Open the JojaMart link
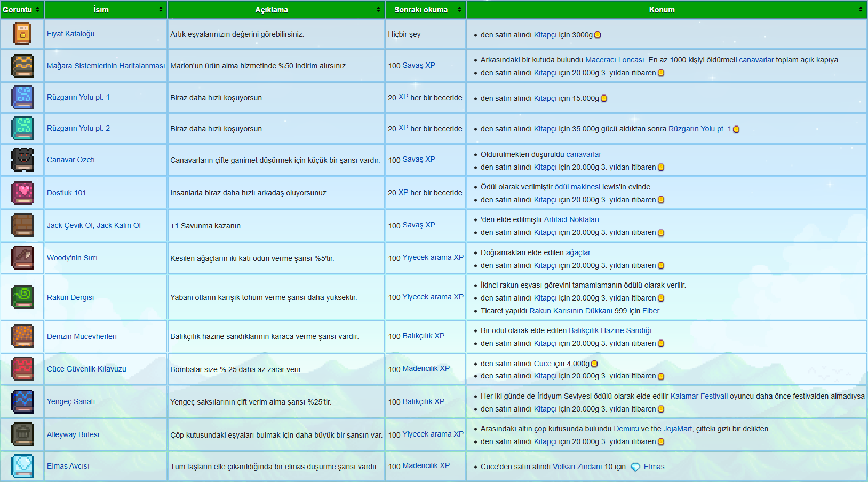868x482 pixels. (678, 429)
